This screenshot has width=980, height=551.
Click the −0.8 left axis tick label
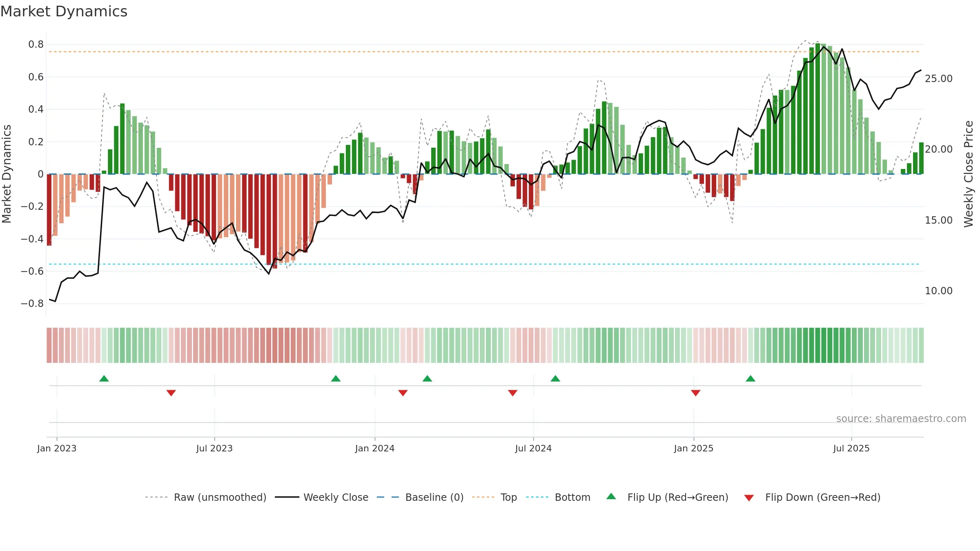coord(32,304)
